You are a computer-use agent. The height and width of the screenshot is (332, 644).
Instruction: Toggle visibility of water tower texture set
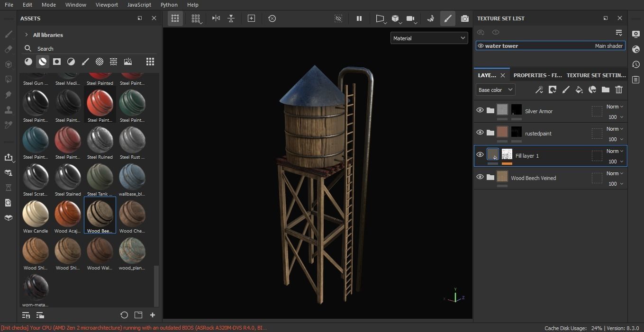point(481,46)
